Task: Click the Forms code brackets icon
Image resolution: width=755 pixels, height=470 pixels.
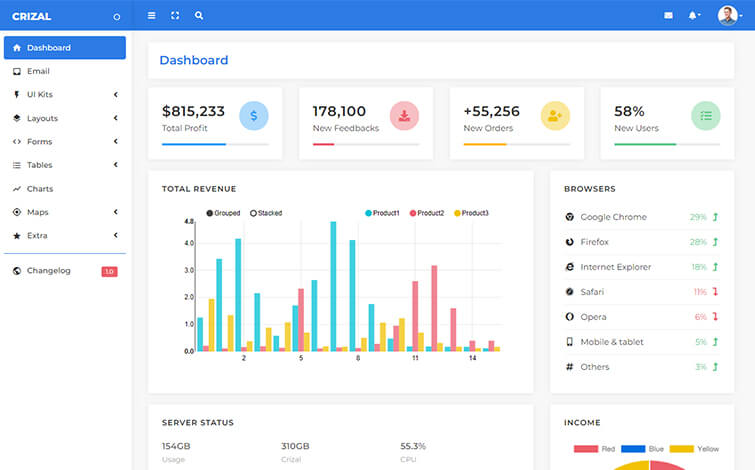Action: pyautogui.click(x=17, y=142)
